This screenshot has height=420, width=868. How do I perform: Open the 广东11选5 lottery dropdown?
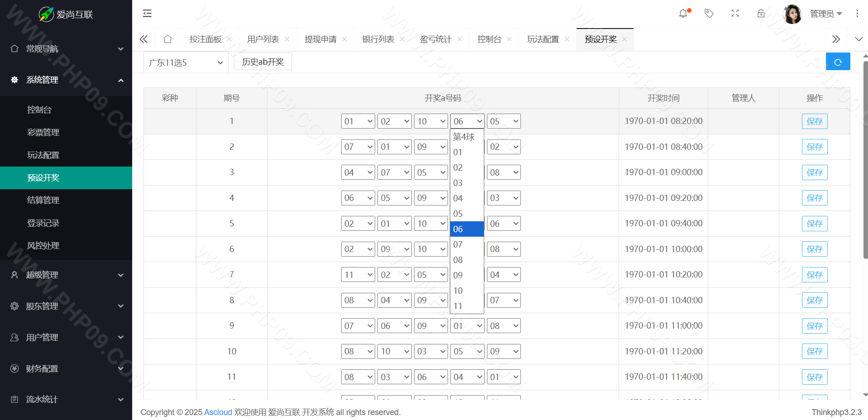coord(186,62)
